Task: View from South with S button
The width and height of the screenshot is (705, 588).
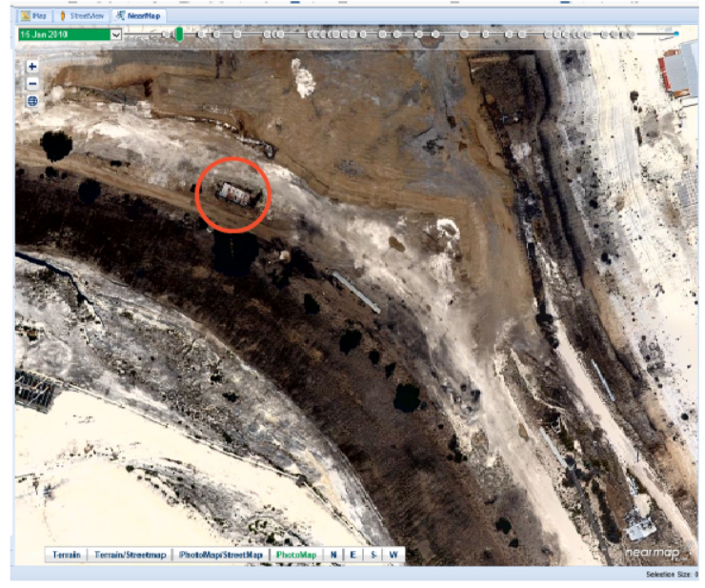Action: point(373,555)
